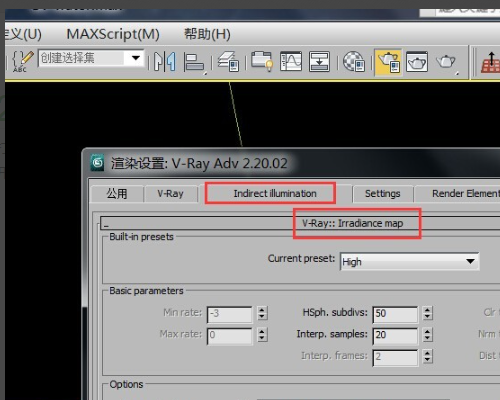The image size is (500, 400).
Task: Increase Interp. samples with spinner arrows
Action: [427, 331]
